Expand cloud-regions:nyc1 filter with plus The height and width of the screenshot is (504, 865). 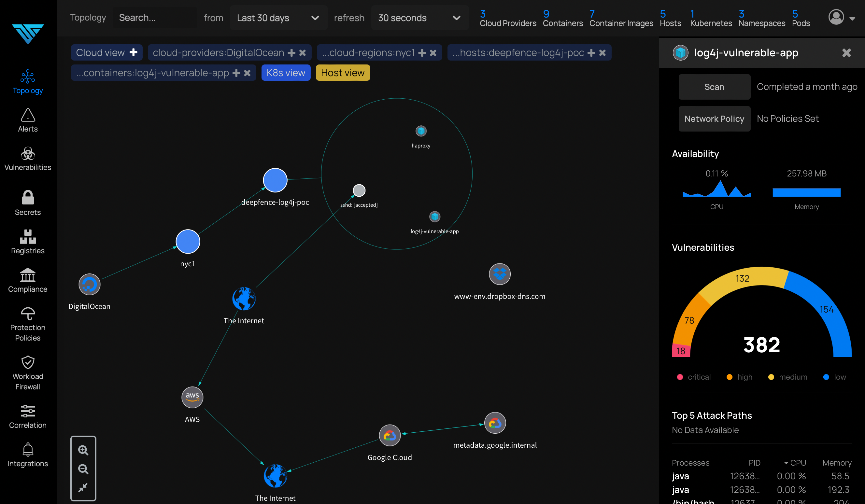(422, 52)
